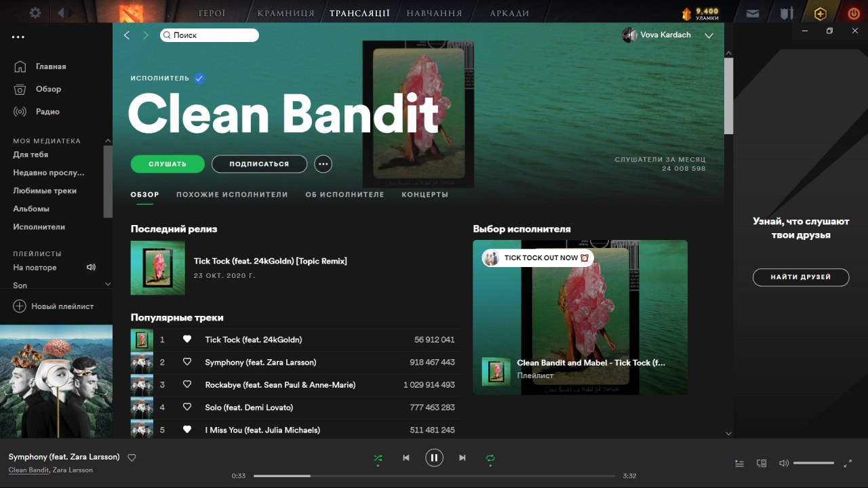The height and width of the screenshot is (488, 868).
Task: Open latest release Tick Tock Topic Remix cover
Action: click(x=158, y=268)
